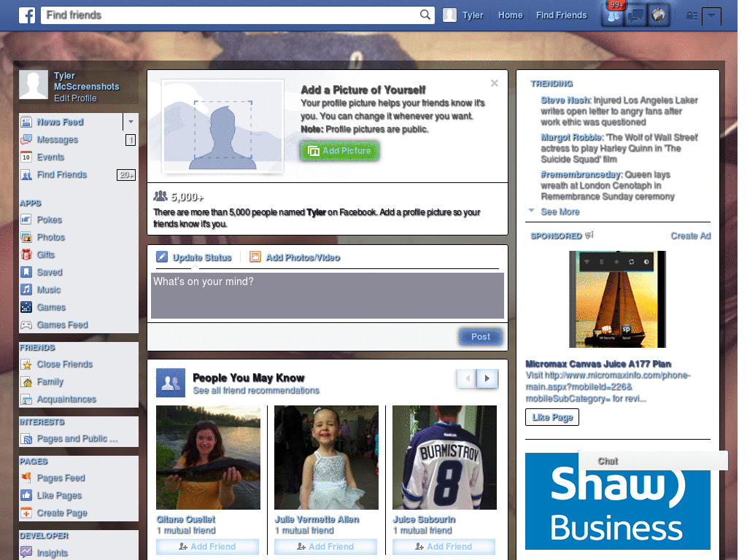
Task: Show previous People You May Know
Action: click(x=468, y=378)
